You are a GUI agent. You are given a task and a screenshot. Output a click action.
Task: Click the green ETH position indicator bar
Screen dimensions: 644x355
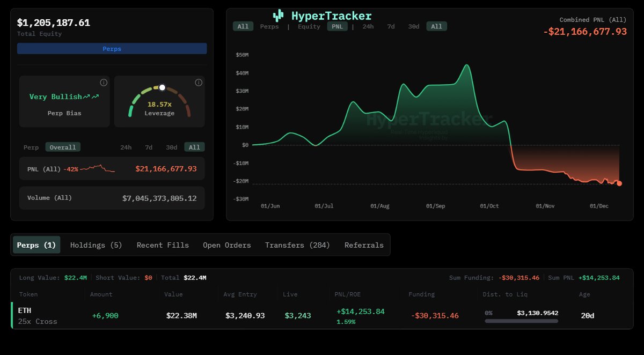tap(12, 315)
